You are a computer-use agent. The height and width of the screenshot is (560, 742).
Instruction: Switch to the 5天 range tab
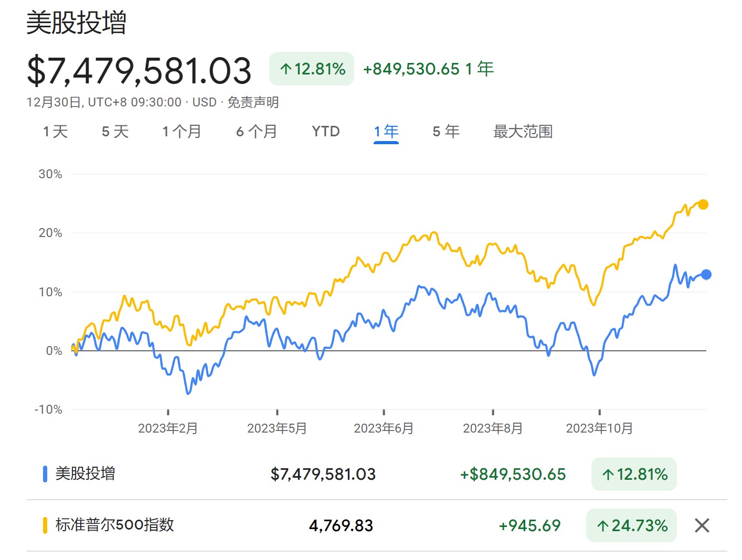tap(115, 132)
